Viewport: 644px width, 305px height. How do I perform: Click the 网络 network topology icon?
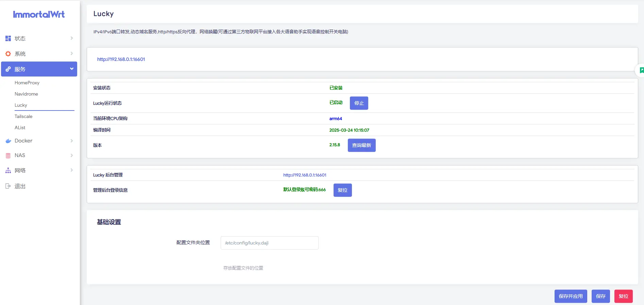tap(8, 170)
